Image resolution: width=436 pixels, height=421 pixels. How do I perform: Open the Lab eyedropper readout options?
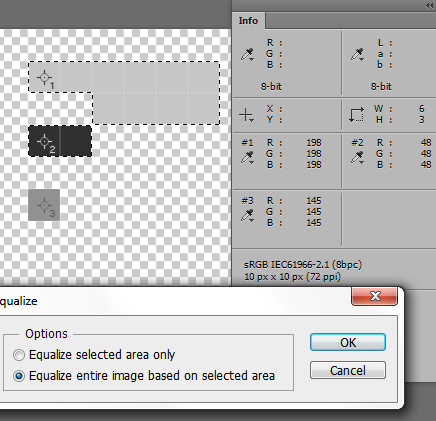pyautogui.click(x=357, y=54)
